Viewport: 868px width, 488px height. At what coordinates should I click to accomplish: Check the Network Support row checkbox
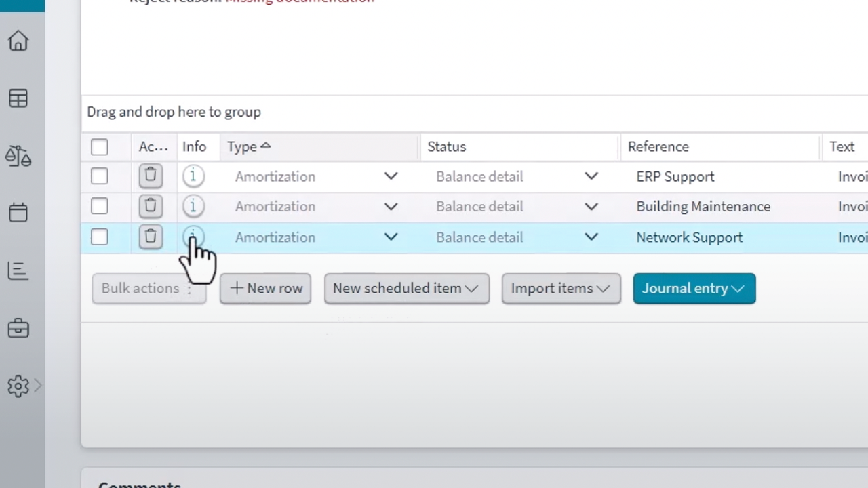point(99,237)
